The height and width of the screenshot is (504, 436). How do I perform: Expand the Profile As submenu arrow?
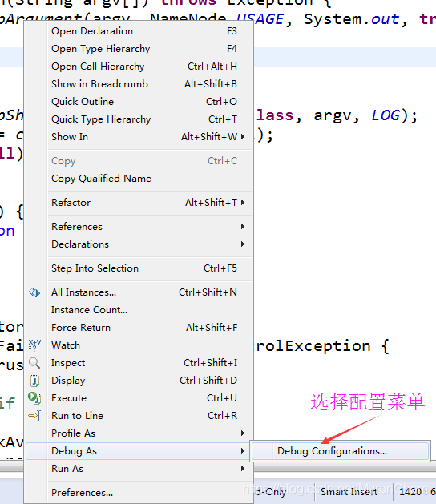point(243,433)
